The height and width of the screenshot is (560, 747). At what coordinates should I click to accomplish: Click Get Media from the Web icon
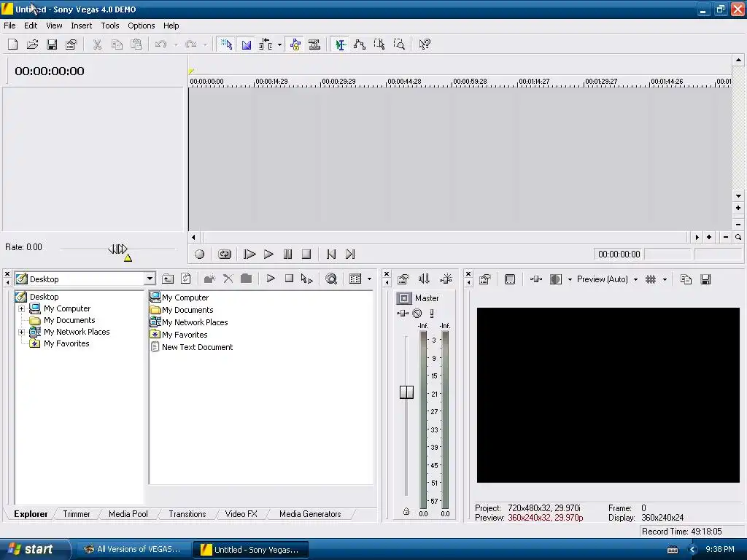pyautogui.click(x=330, y=279)
